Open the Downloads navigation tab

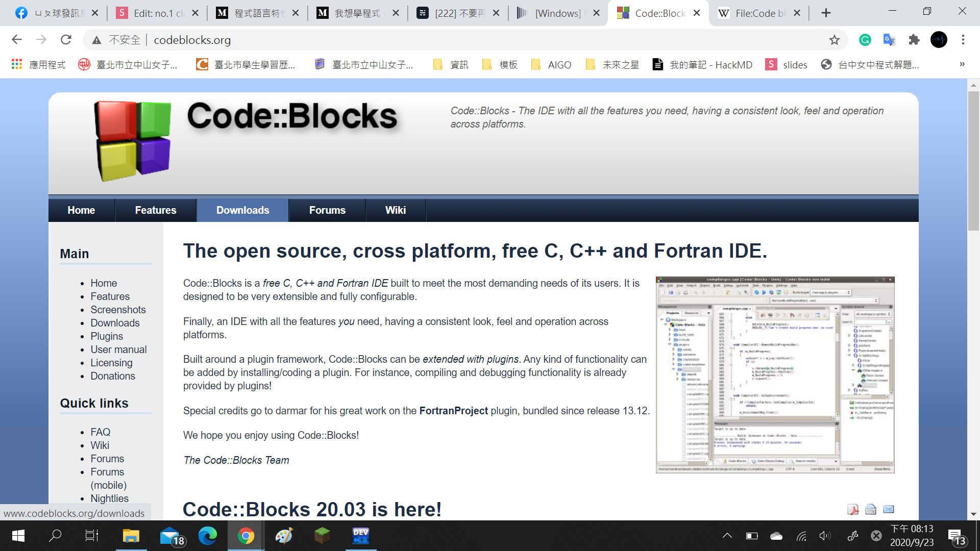(242, 210)
